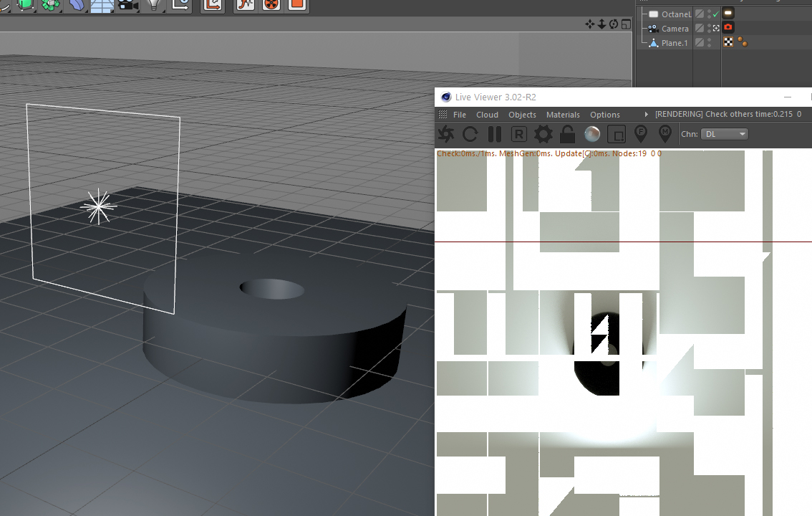Minimize the Live Viewer window
The image size is (812, 516).
[788, 97]
